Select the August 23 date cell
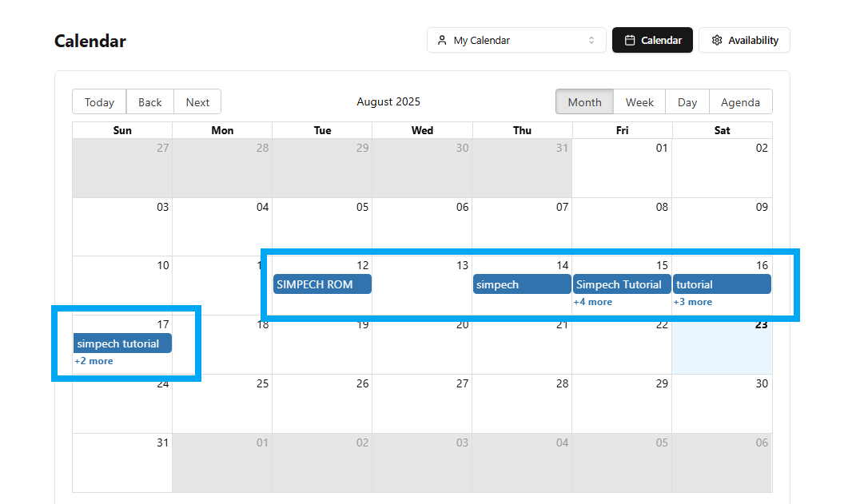856x504 pixels. point(722,351)
